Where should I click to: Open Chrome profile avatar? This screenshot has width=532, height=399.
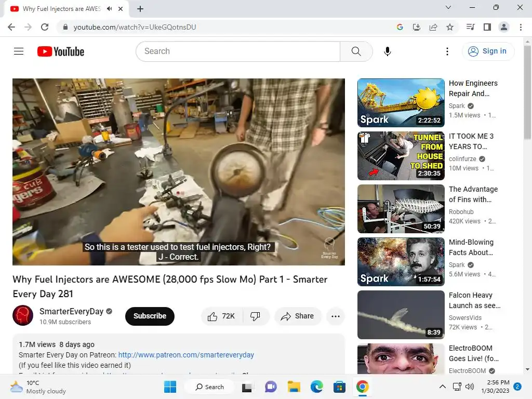click(x=504, y=27)
